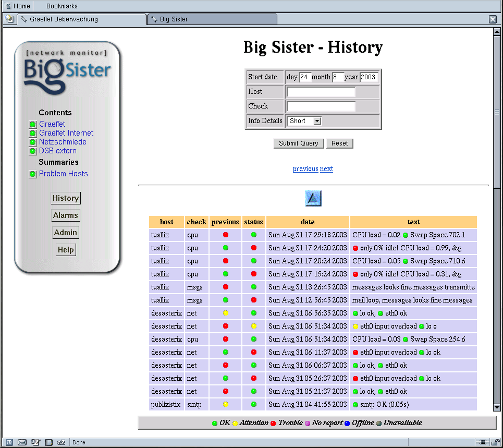Click the red status dot in the 05:26:37 row
The width and height of the screenshot is (503, 448).
(x=254, y=378)
